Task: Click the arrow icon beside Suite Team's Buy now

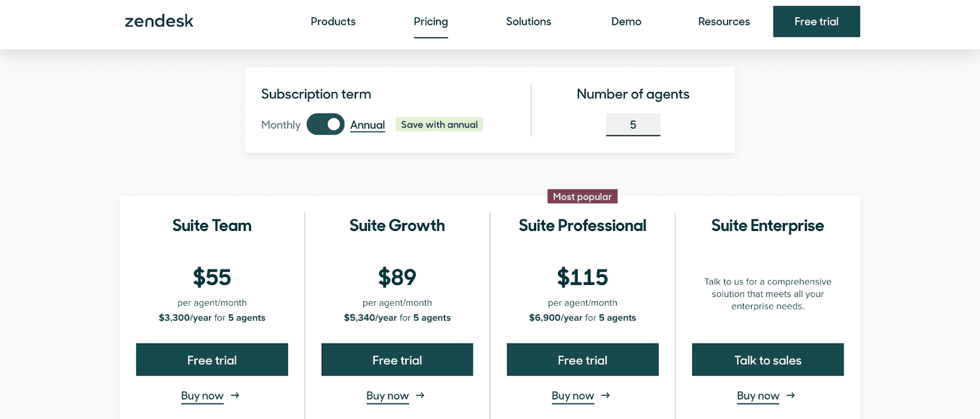Action: [x=236, y=396]
